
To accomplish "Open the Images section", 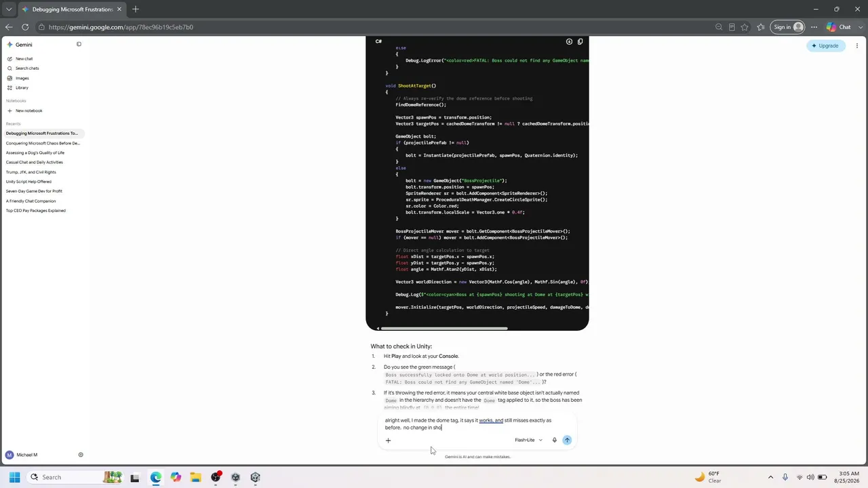I will point(22,78).
